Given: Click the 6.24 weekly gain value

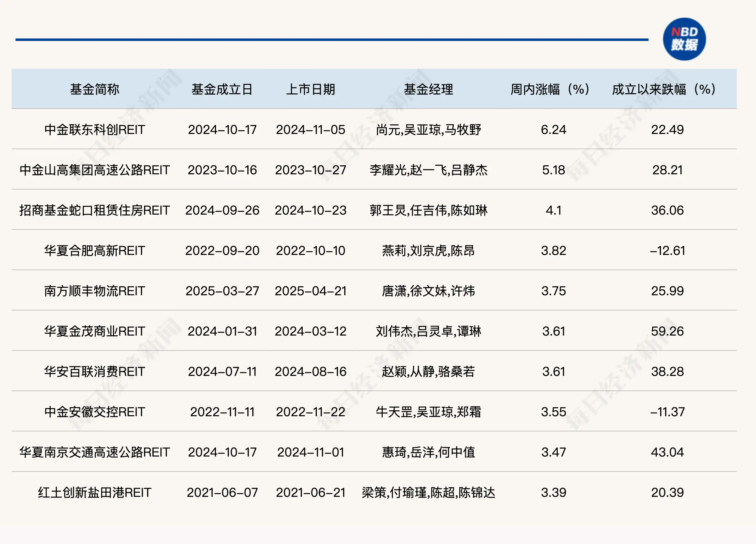Looking at the screenshot, I should point(554,130).
